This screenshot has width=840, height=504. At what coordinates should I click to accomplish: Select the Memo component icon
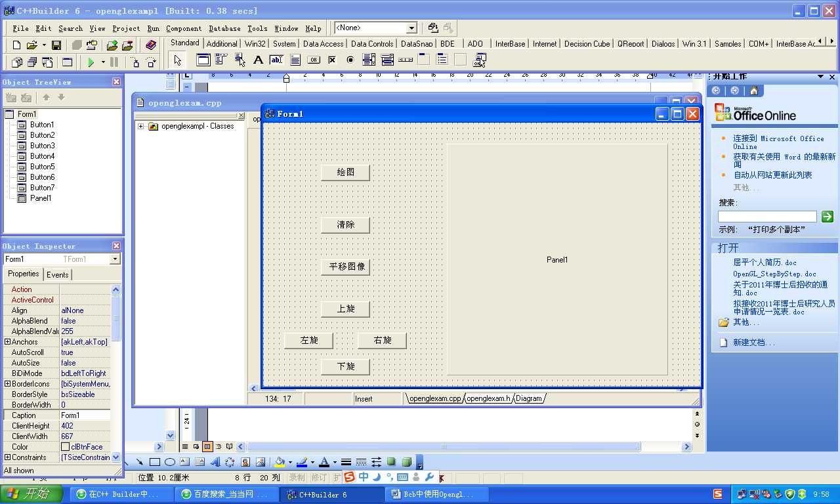point(295,60)
